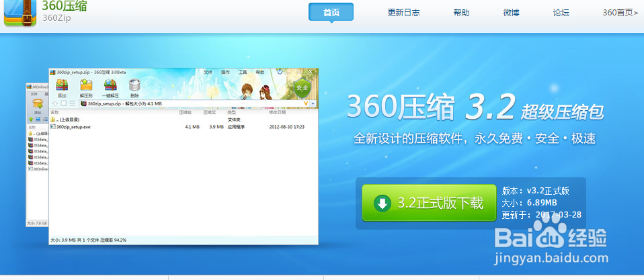Click the 更新于: 2017-03-28 text
The width and height of the screenshot is (644, 280).
point(542,215)
